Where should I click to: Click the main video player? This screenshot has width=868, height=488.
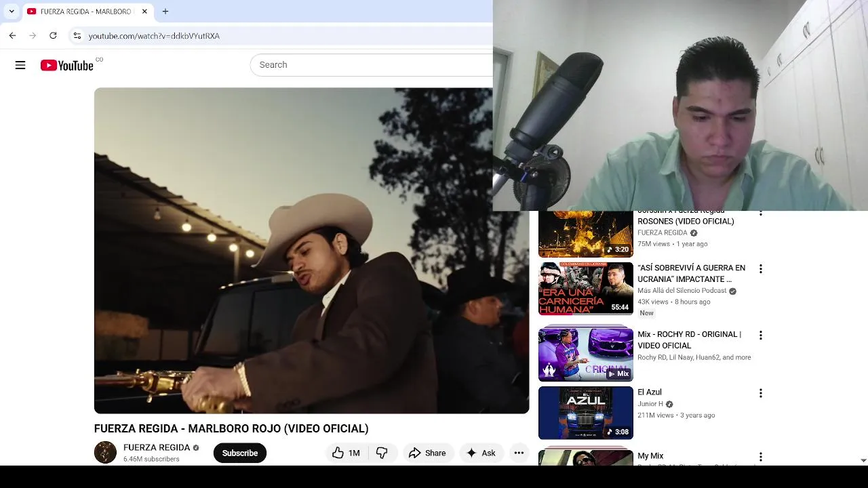pos(311,250)
